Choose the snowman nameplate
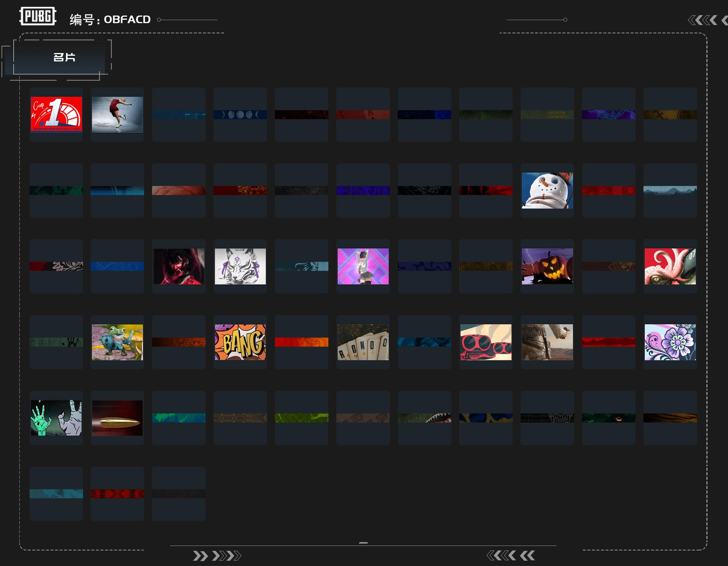728x566 pixels. click(547, 190)
